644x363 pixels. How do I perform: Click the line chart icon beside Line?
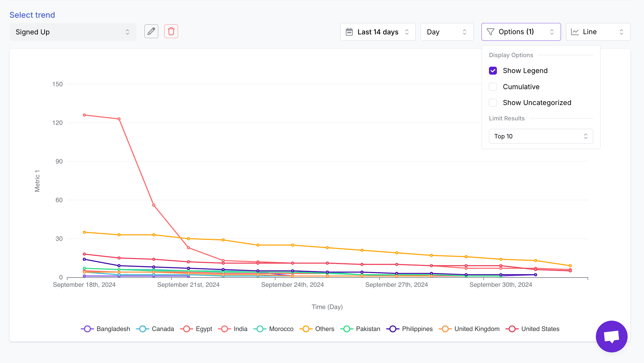(x=575, y=32)
